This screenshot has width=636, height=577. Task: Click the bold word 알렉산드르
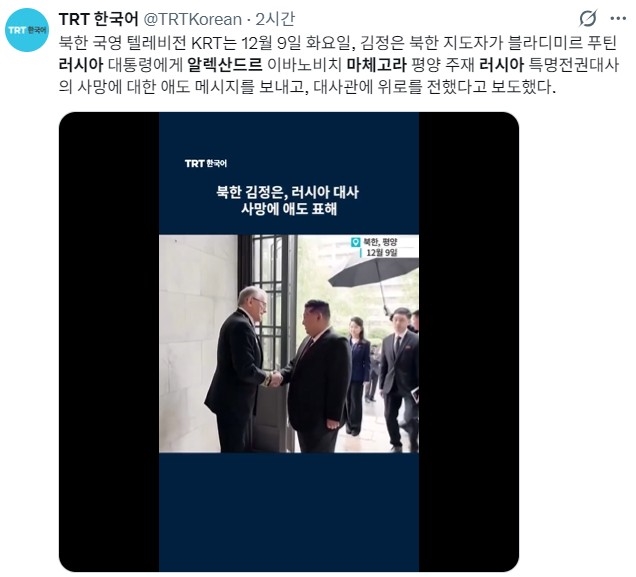pyautogui.click(x=225, y=64)
